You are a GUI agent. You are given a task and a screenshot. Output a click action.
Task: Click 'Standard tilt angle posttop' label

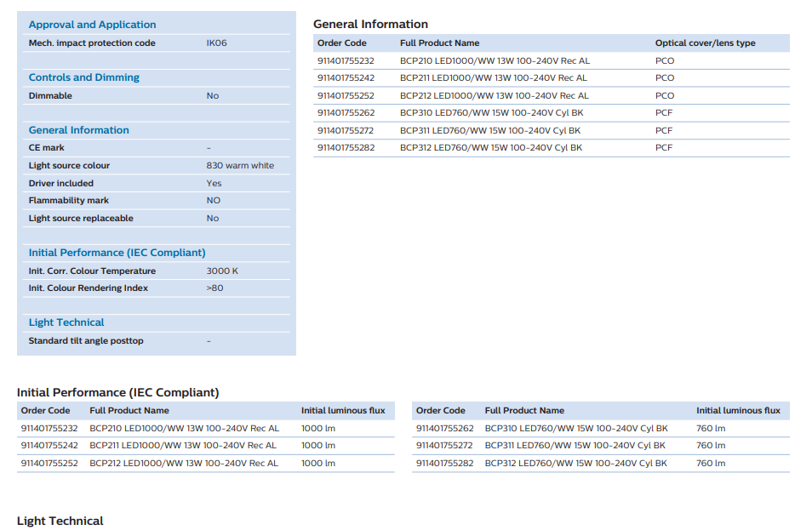[86, 340]
